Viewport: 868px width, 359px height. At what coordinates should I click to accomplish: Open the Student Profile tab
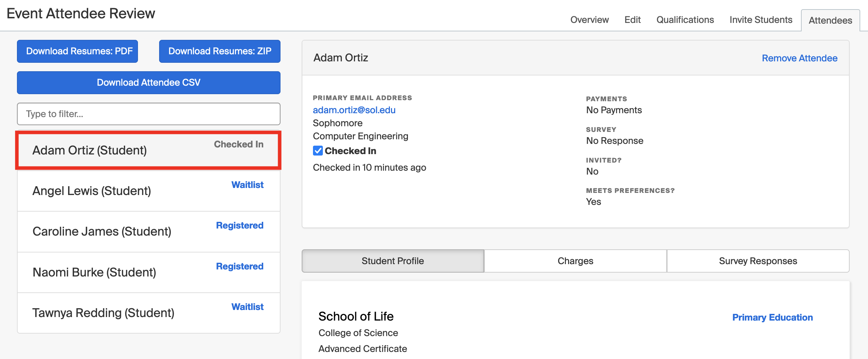tap(393, 261)
